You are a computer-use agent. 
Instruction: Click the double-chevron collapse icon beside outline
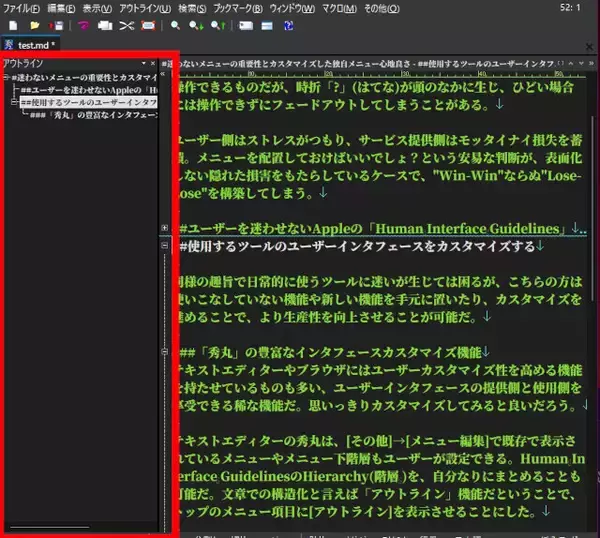[x=164, y=75]
